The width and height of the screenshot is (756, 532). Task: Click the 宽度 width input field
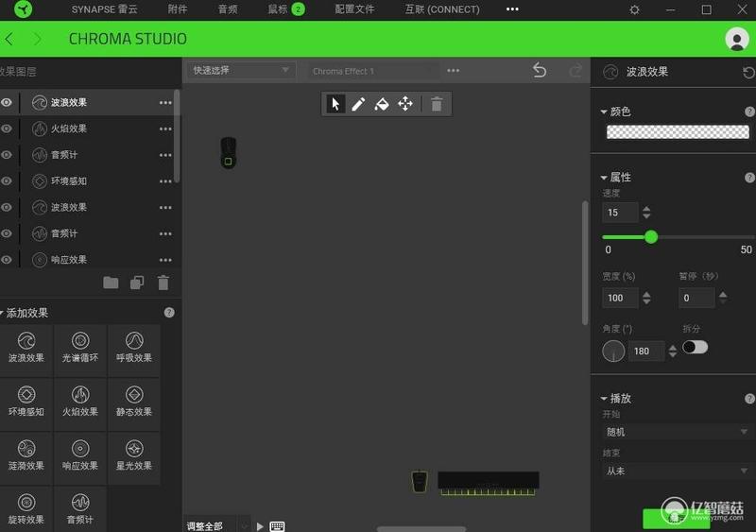(x=620, y=298)
